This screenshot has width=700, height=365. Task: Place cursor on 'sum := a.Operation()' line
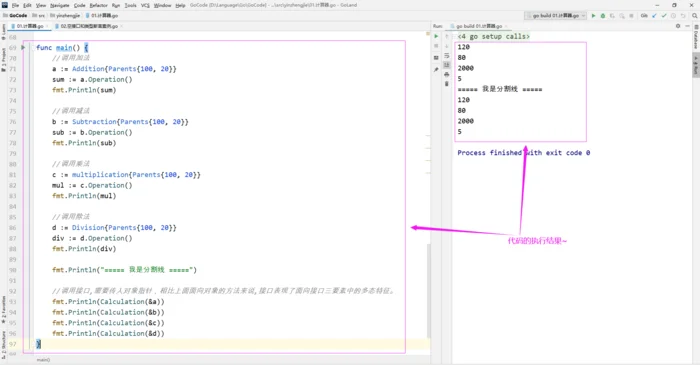[x=92, y=79]
